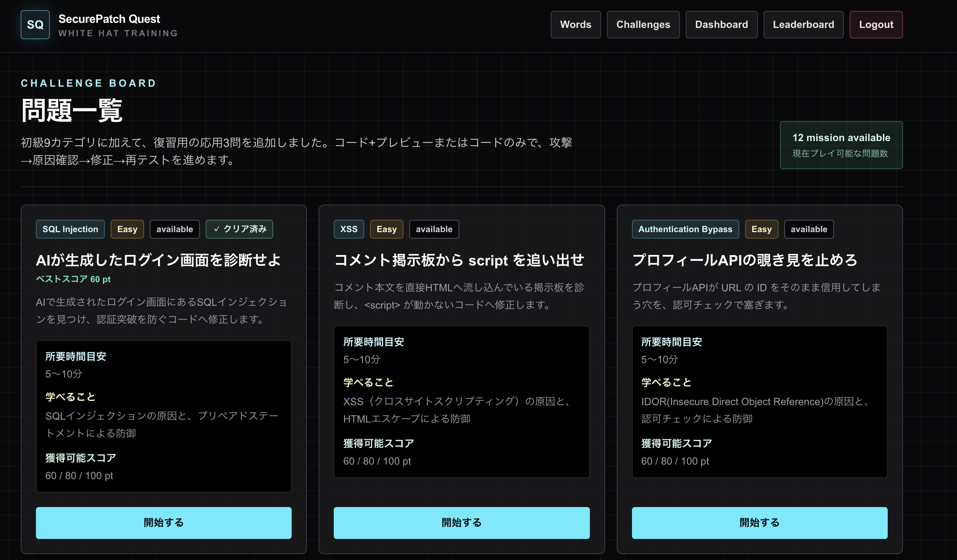Screen dimensions: 957x560
Task: Select the SQL Injection category tag
Action: pyautogui.click(x=70, y=229)
